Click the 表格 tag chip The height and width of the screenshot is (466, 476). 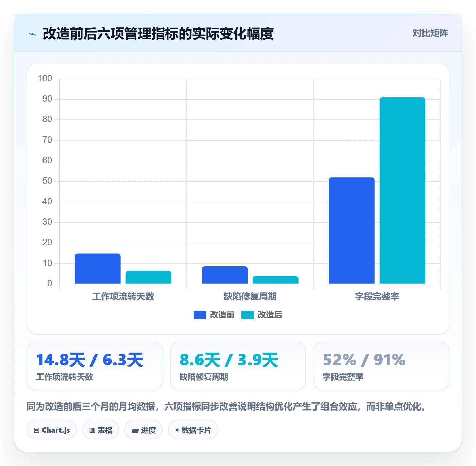tap(101, 430)
